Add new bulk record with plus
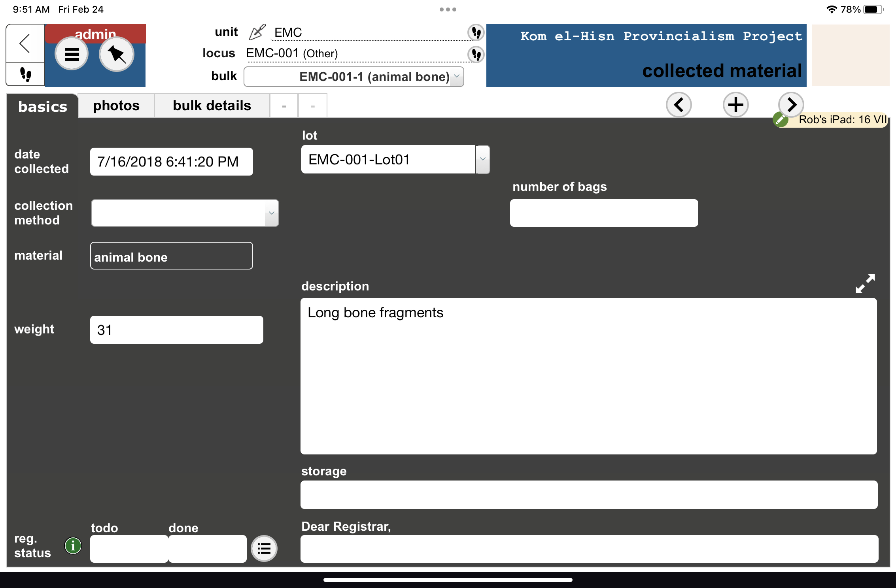The height and width of the screenshot is (588, 896). pos(736,105)
